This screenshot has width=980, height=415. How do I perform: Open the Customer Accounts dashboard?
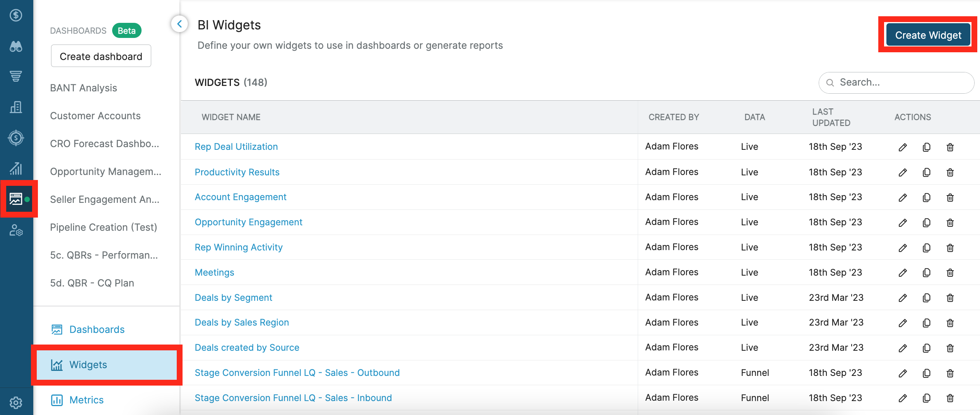pos(95,116)
